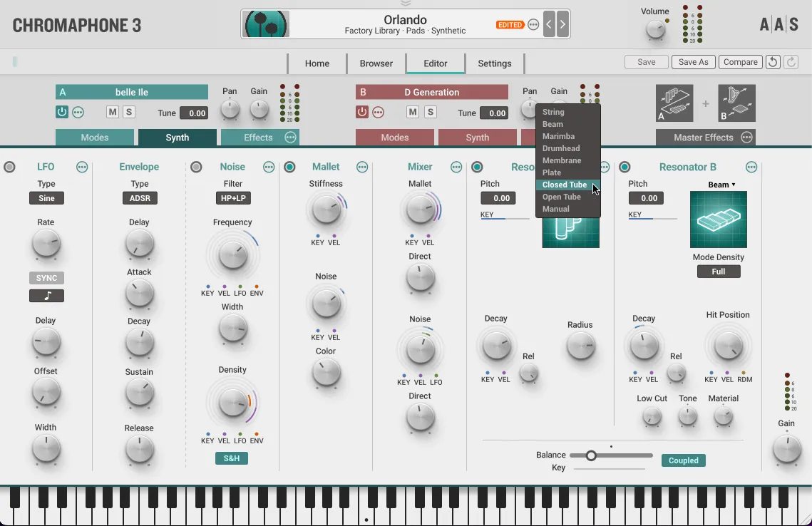
Task: Open the LFO panel options icon
Action: tap(82, 167)
